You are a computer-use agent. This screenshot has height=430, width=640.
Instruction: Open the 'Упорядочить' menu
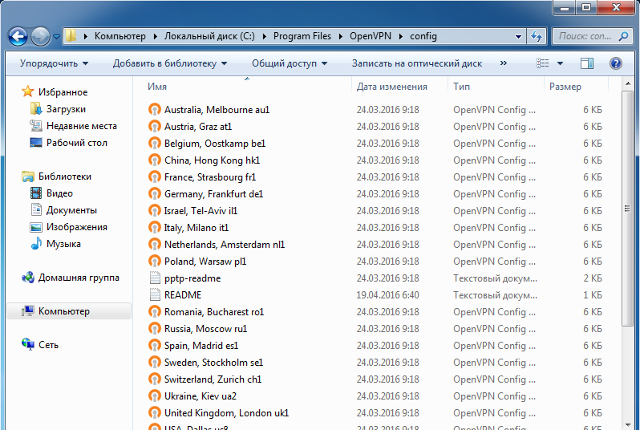(x=54, y=64)
